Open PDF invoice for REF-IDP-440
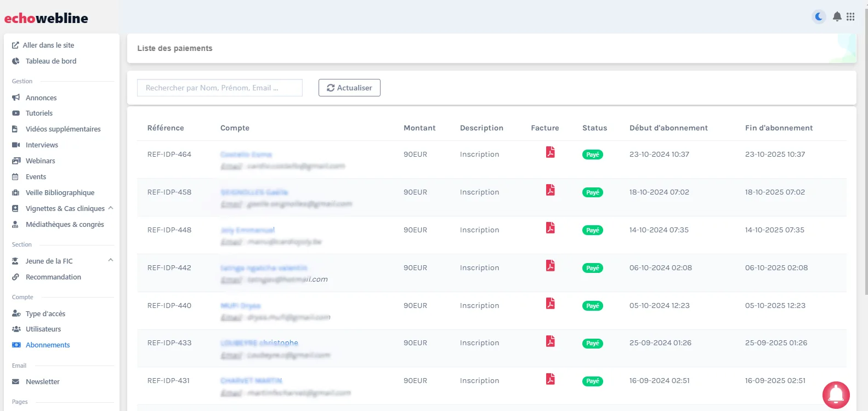This screenshot has height=411, width=868. (551, 303)
